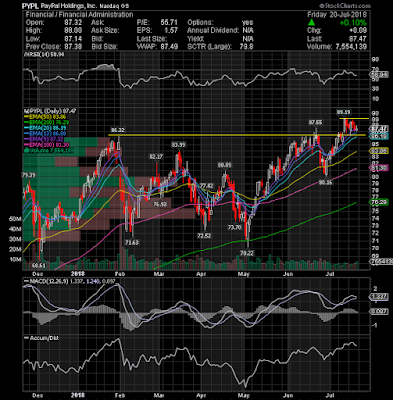Click the 81.30 EMA(100) axis tag

coord(379,168)
